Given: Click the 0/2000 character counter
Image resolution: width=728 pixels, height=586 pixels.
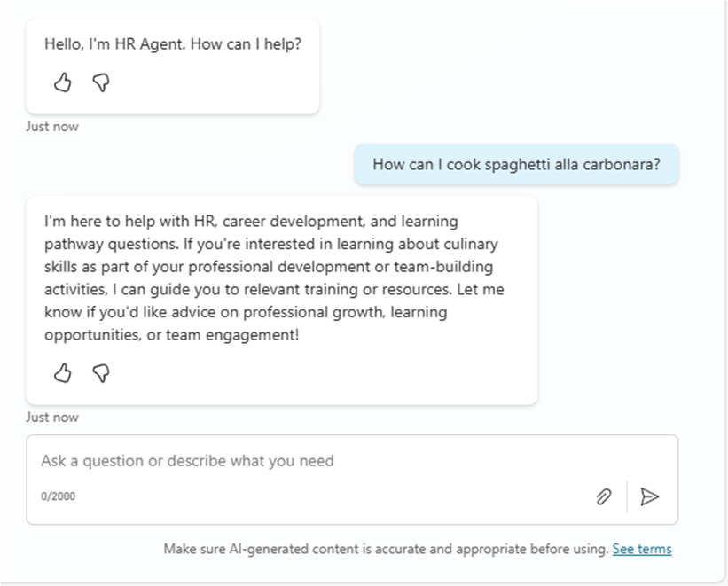Looking at the screenshot, I should 58,496.
